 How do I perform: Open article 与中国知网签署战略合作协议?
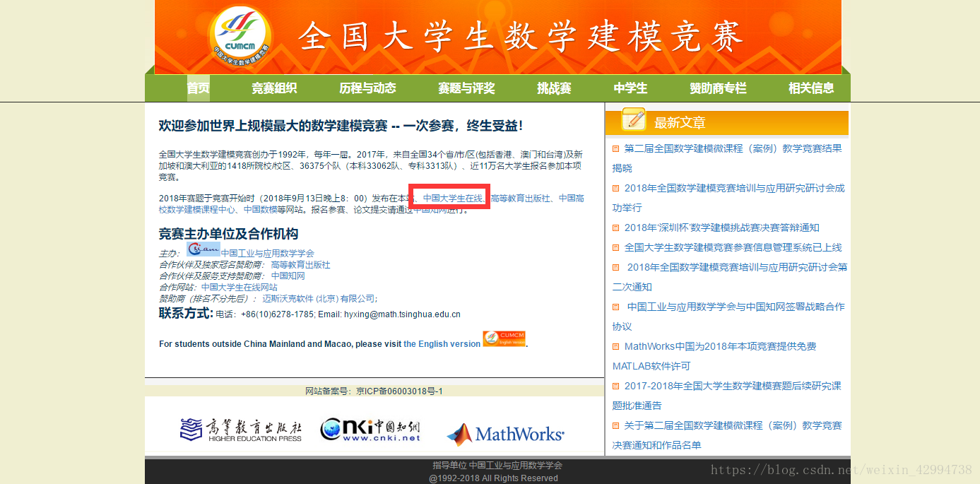click(728, 317)
